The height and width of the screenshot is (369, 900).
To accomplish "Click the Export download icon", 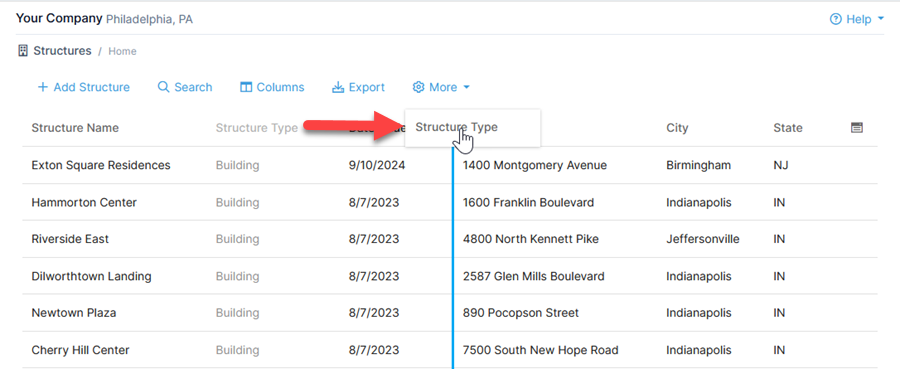I will click(x=338, y=87).
